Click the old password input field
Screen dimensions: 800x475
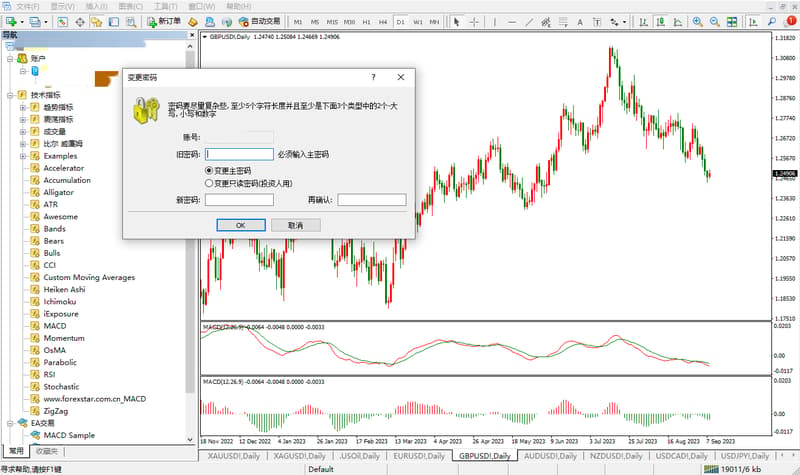[x=239, y=154]
